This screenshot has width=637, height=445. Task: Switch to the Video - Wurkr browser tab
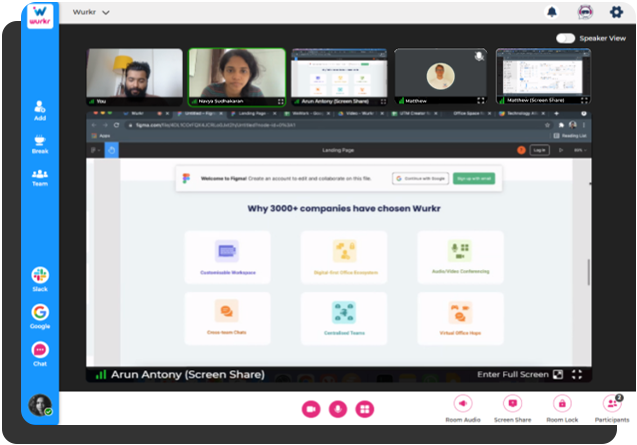click(x=359, y=113)
